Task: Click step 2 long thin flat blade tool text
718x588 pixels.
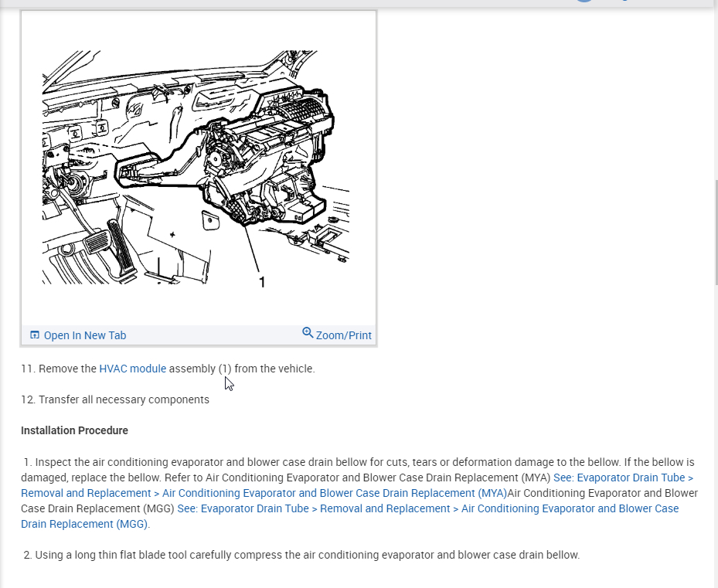Action: pos(301,555)
